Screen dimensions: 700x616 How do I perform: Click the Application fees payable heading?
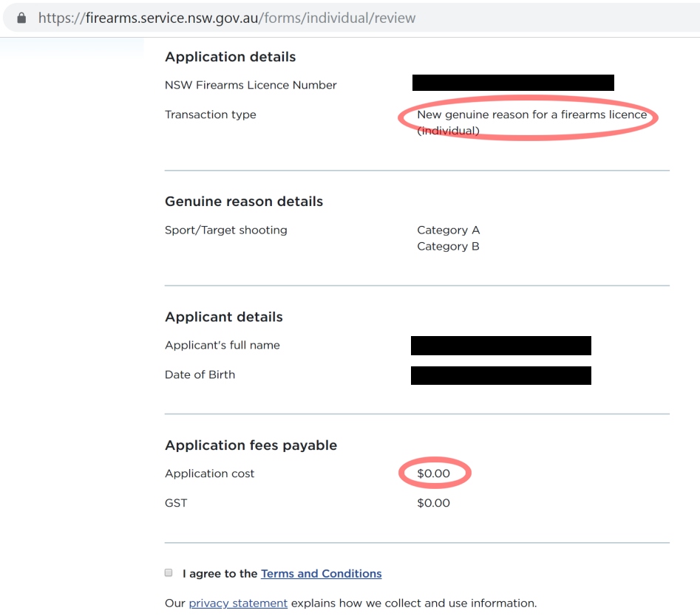251,445
